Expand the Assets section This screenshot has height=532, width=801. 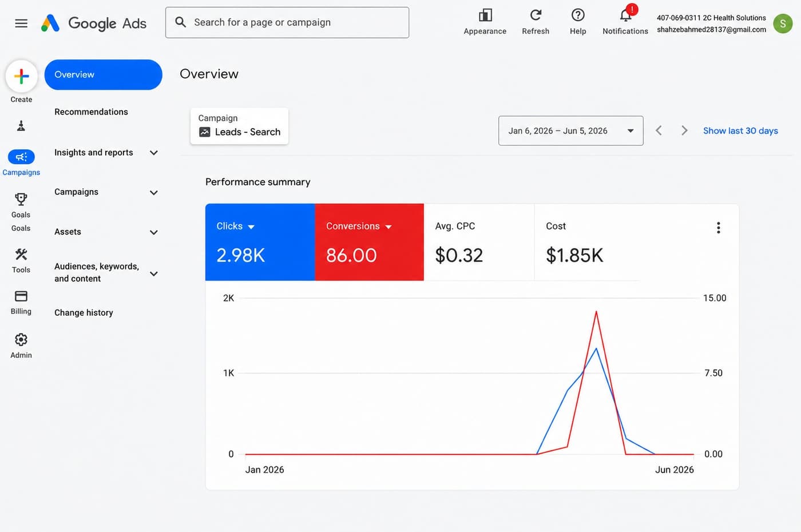coord(154,232)
